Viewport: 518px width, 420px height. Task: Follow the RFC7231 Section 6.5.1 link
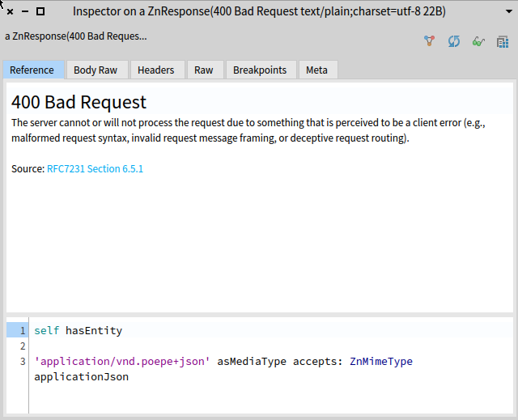pyautogui.click(x=96, y=168)
